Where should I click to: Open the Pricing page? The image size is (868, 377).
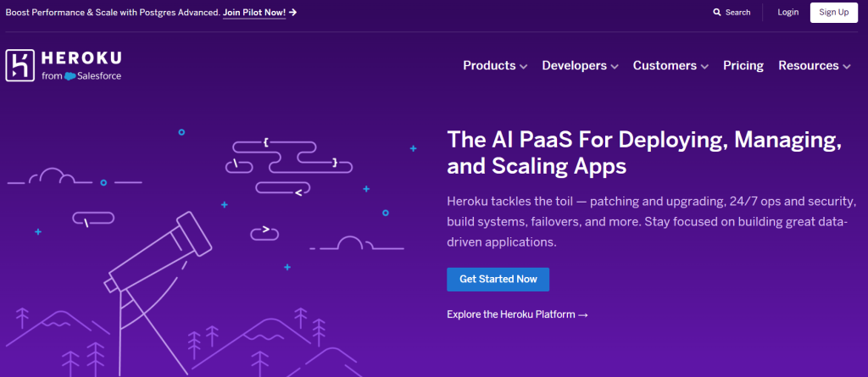pyautogui.click(x=743, y=65)
